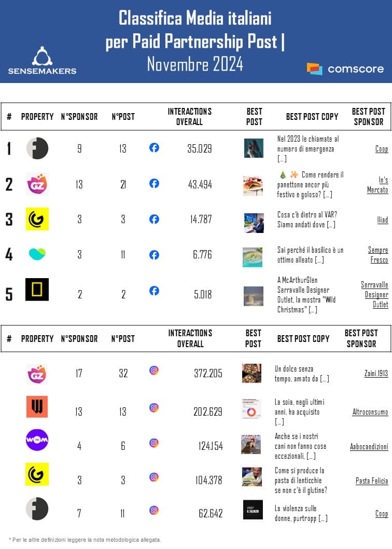View the VAR best post thumbnail

click(x=254, y=223)
